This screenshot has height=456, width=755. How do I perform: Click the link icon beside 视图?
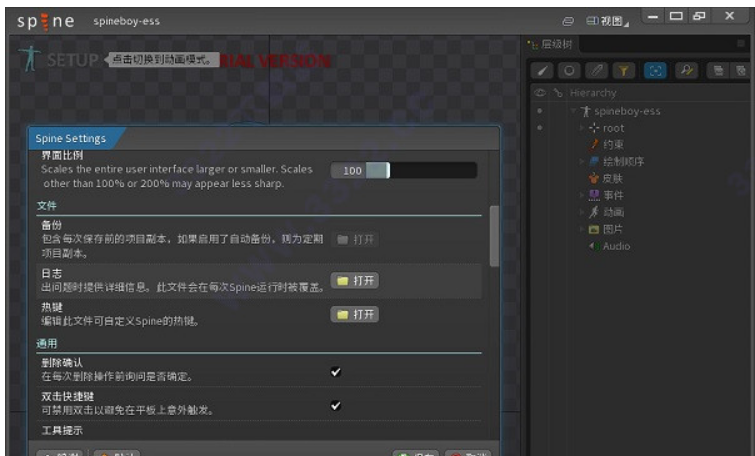pos(568,21)
